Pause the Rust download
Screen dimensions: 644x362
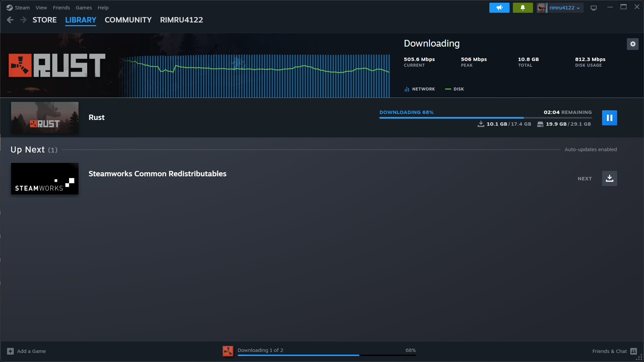[609, 118]
